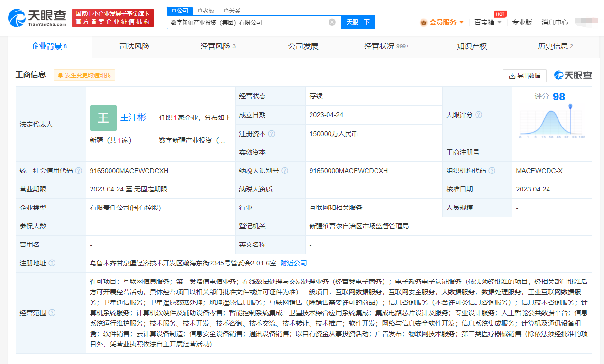This screenshot has height=364, width=604.
Task: Click the 导出数据 export button
Action: (x=524, y=76)
